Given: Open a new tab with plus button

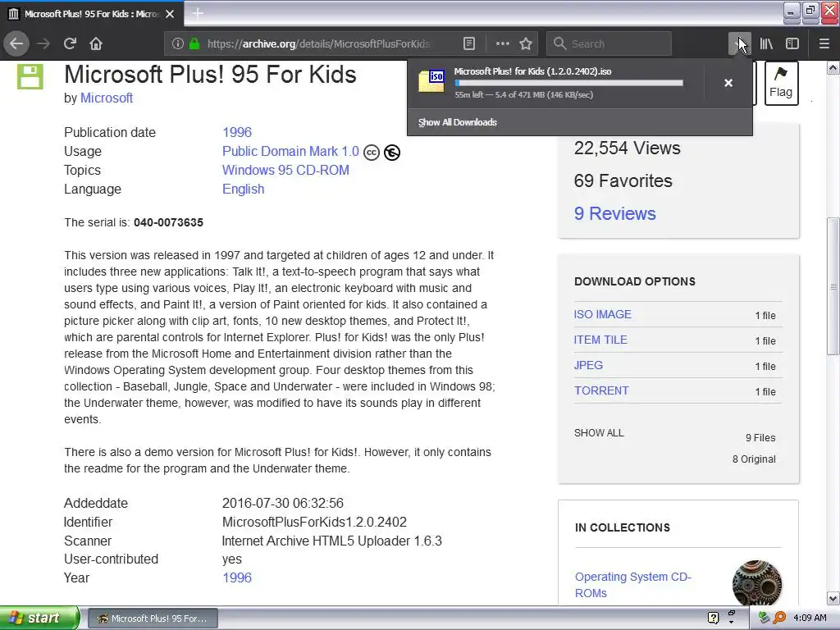Looking at the screenshot, I should click(198, 13).
